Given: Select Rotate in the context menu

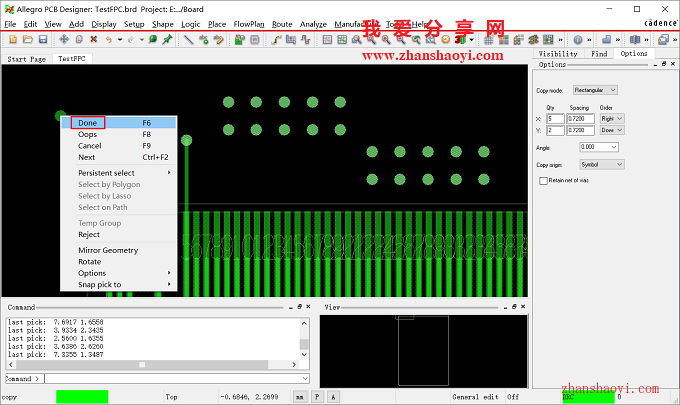Looking at the screenshot, I should tap(118, 262).
